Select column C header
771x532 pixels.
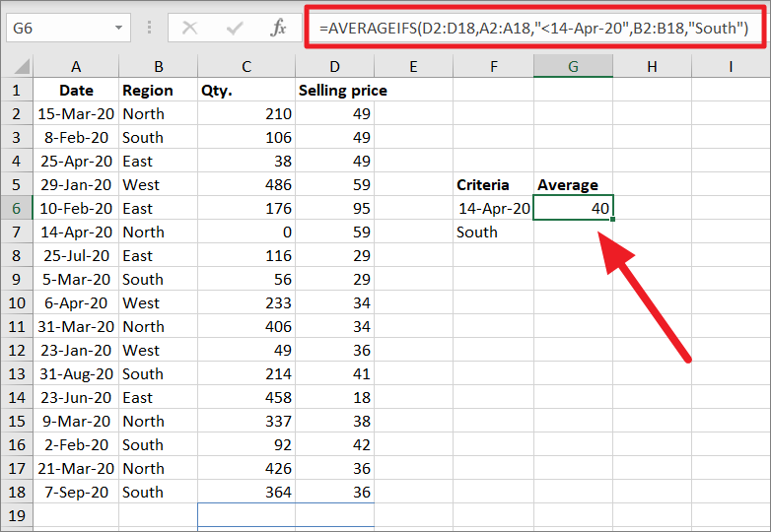pos(246,66)
